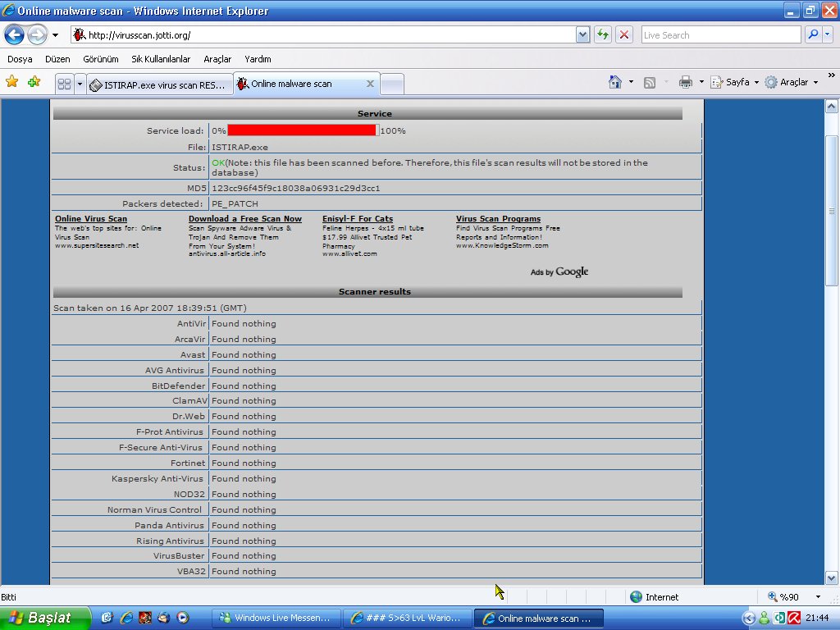The width and height of the screenshot is (840, 630).
Task: Expand the address bar URL history dropdown
Action: [x=583, y=35]
